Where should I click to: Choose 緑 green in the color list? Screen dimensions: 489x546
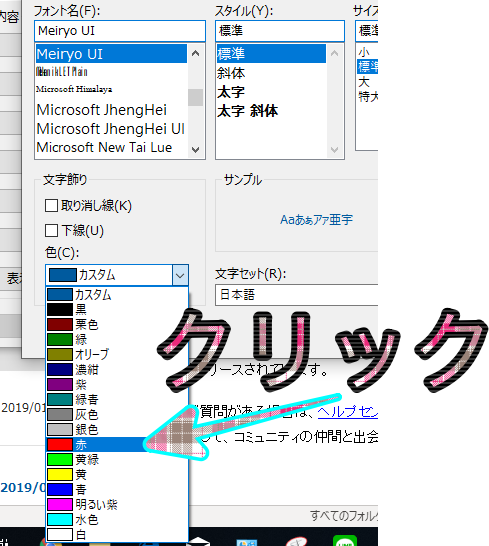pyautogui.click(x=117, y=340)
